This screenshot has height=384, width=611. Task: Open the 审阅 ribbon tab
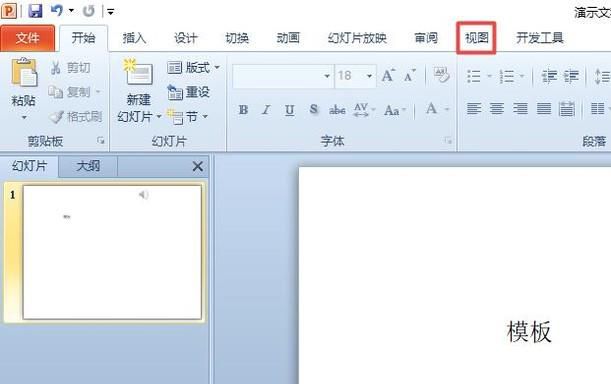(x=426, y=38)
